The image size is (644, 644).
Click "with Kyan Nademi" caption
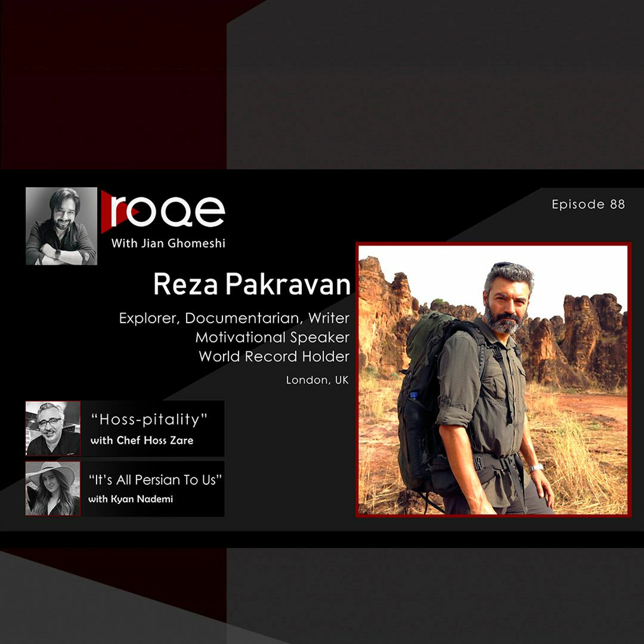click(x=131, y=499)
